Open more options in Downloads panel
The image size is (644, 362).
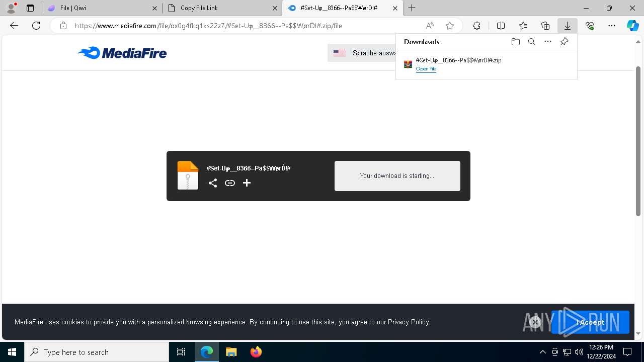pos(548,42)
